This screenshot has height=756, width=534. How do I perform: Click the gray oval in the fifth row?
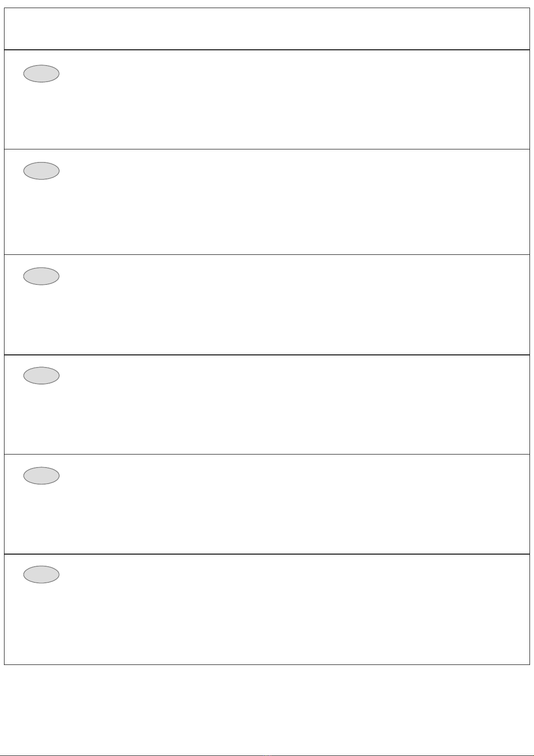41,476
